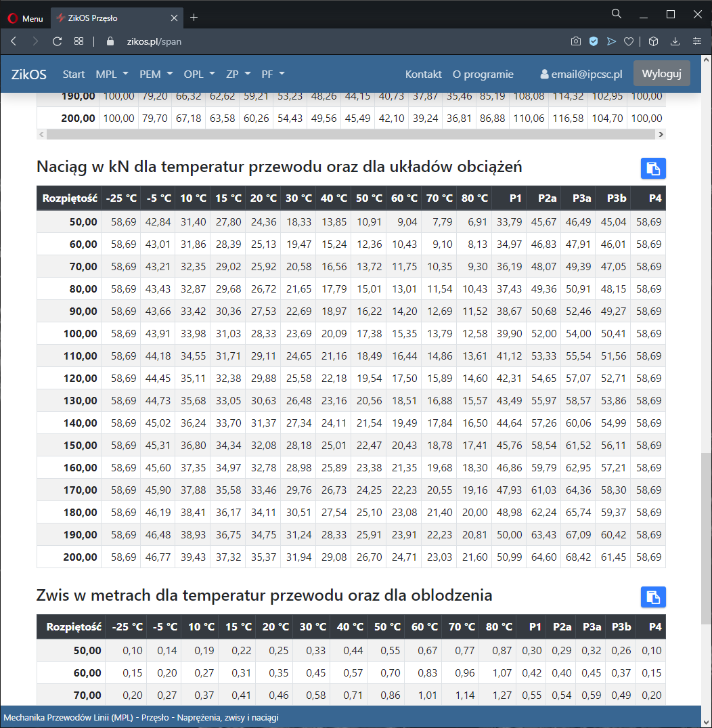
Task: Open the Easy Setup sliders icon
Action: click(x=696, y=41)
